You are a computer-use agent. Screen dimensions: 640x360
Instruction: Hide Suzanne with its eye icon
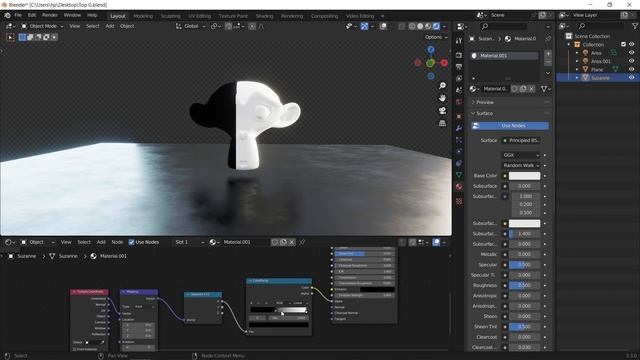point(631,78)
